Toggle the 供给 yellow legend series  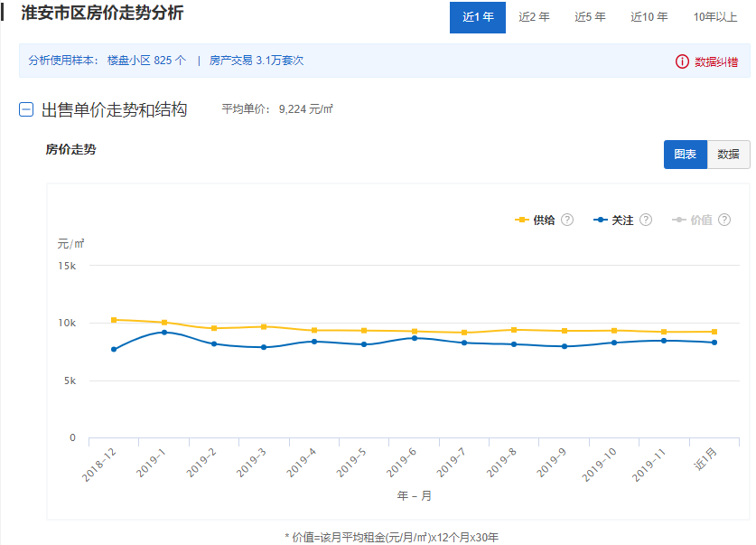(536, 220)
